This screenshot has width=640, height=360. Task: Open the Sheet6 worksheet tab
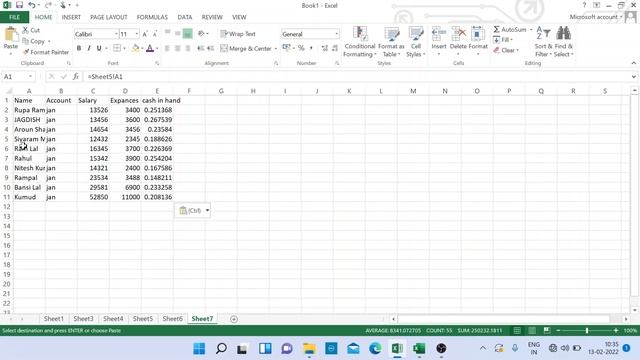click(172, 318)
